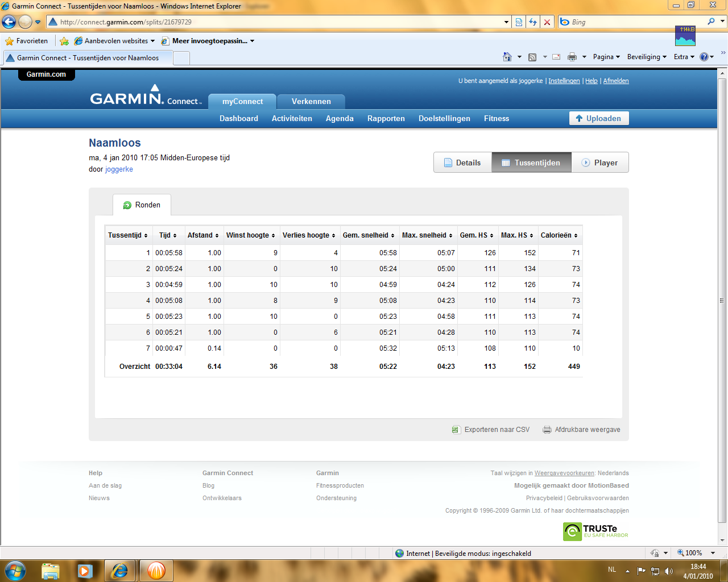This screenshot has height=582, width=728.
Task: Click the Agenda menu item
Action: 340,118
